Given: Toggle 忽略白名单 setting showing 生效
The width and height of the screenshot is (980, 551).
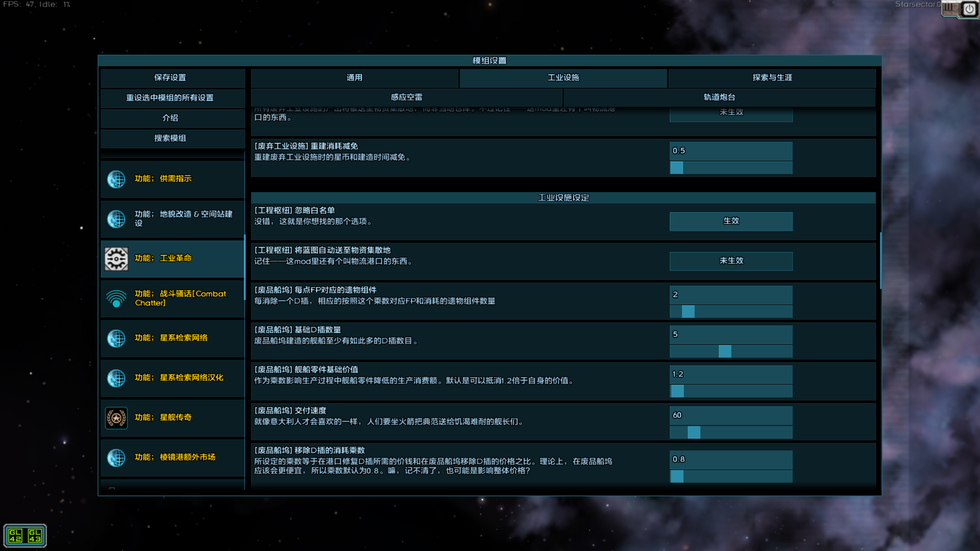Looking at the screenshot, I should pos(731,221).
